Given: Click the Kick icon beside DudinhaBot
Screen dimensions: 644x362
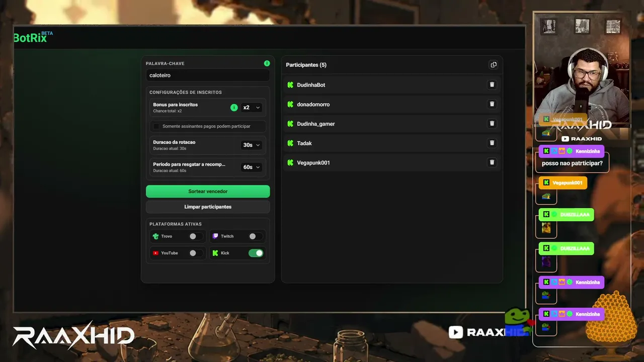Looking at the screenshot, I should click(x=290, y=85).
